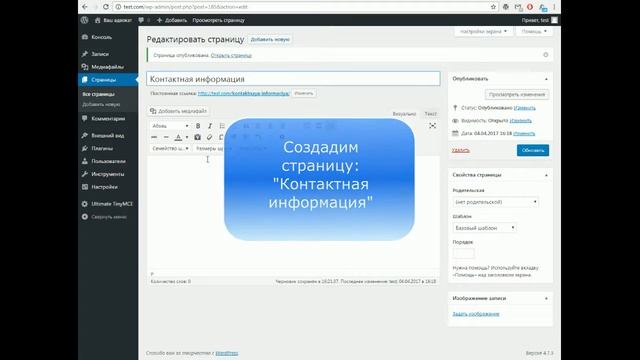Apply a bulleted list in the editor
Image resolution: width=640 pixels, height=360 pixels.
pyautogui.click(x=222, y=126)
